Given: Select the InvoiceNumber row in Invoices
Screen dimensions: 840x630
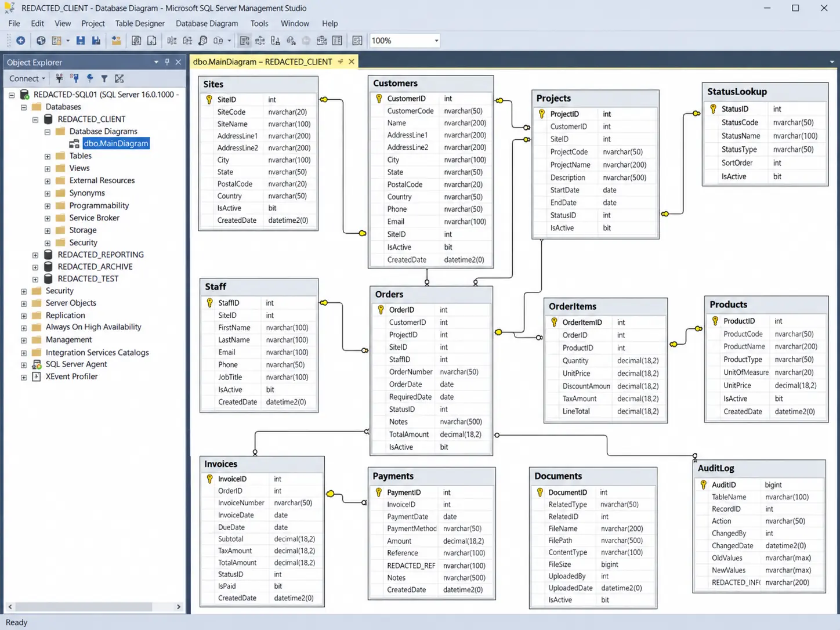Looking at the screenshot, I should (262, 503).
